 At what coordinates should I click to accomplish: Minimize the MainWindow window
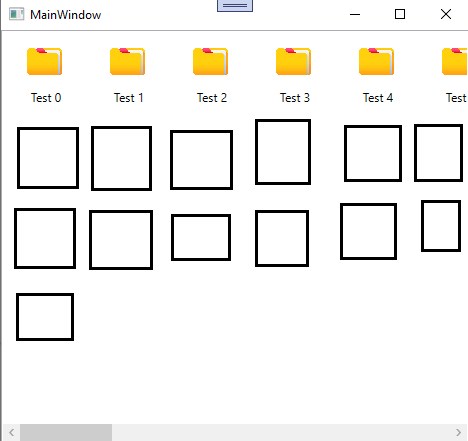coord(355,14)
